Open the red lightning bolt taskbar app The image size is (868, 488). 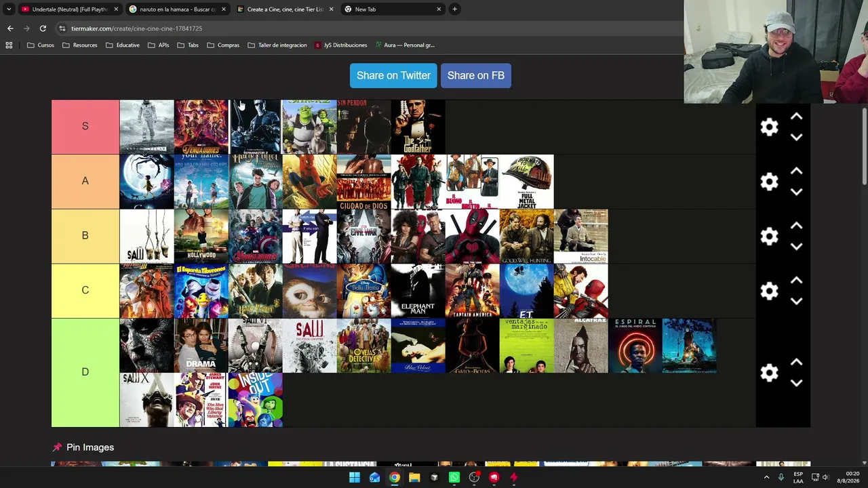point(514,477)
